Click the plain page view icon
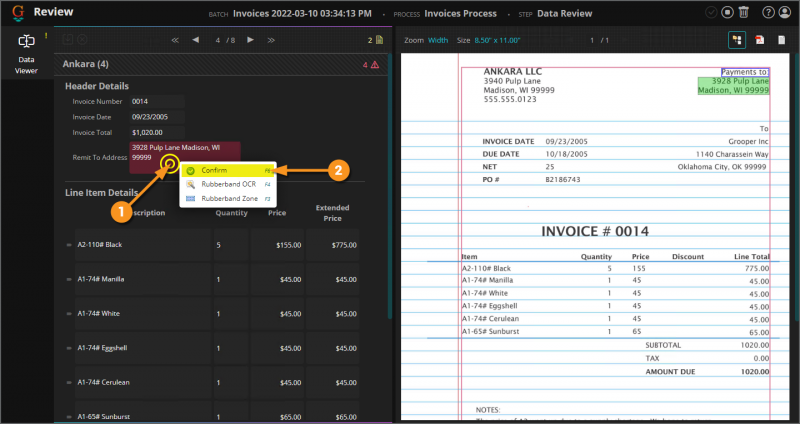 782,40
